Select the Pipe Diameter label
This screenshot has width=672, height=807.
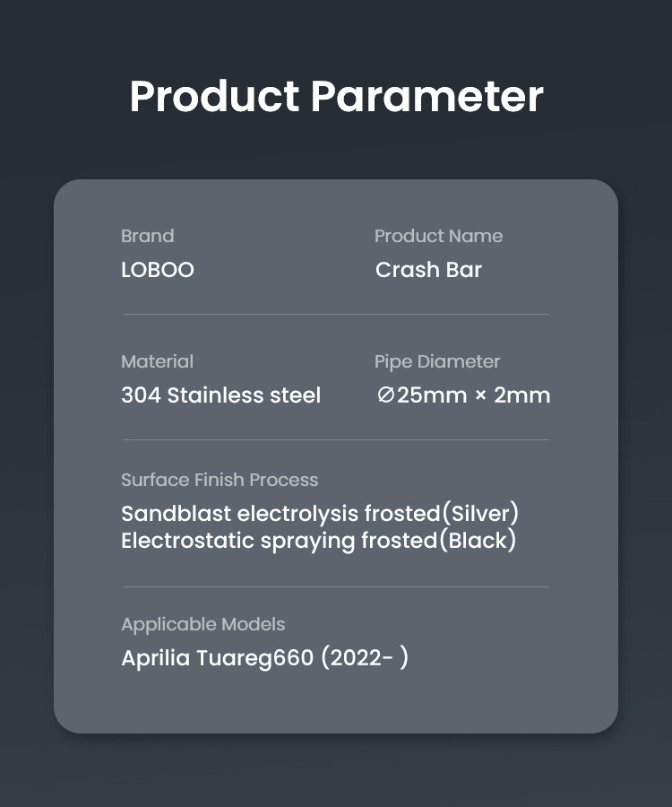437,361
